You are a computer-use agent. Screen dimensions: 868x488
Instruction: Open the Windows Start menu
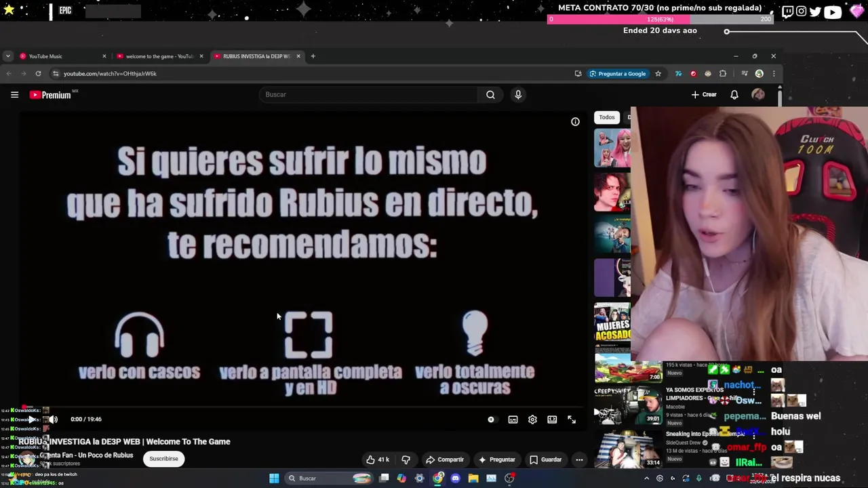(x=274, y=479)
